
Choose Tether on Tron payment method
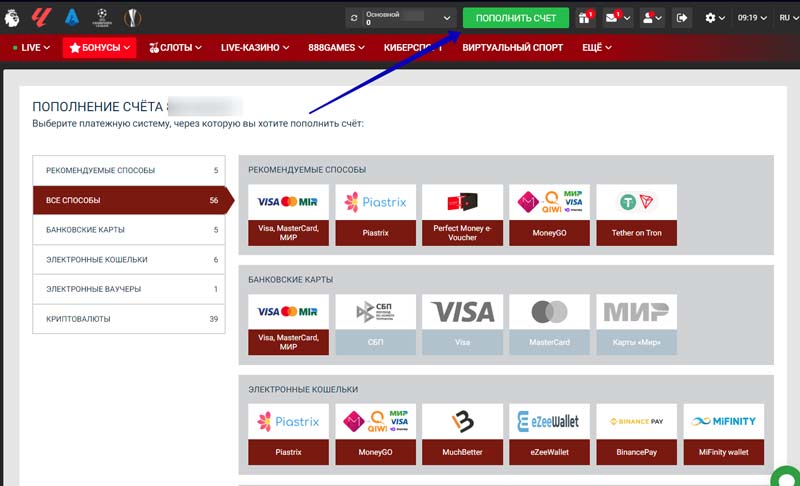coord(636,214)
